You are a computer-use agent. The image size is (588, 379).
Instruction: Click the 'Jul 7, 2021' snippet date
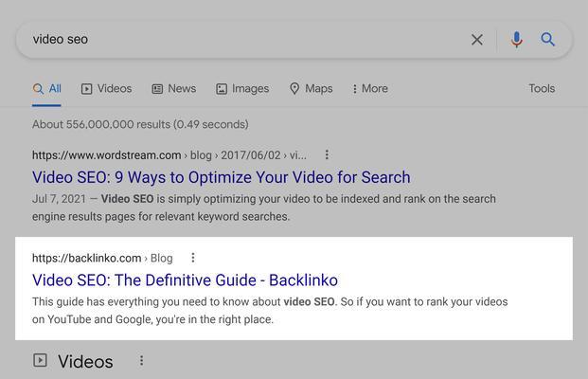tap(60, 199)
